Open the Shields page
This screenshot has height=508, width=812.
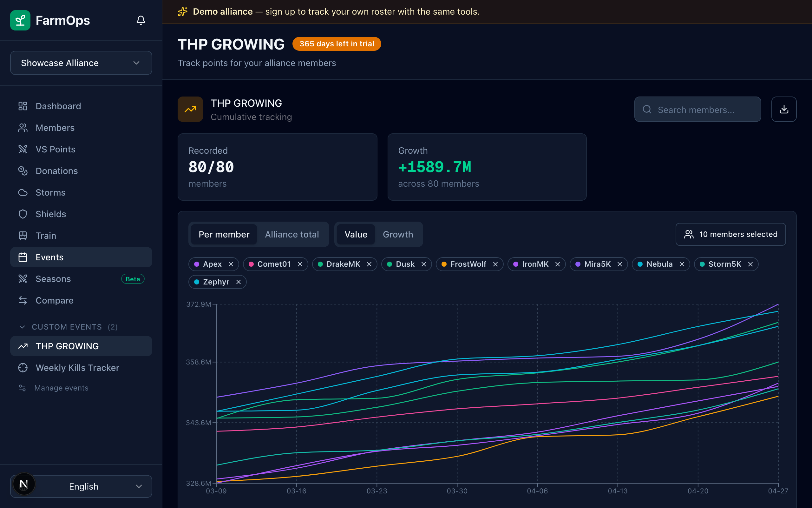81,214
